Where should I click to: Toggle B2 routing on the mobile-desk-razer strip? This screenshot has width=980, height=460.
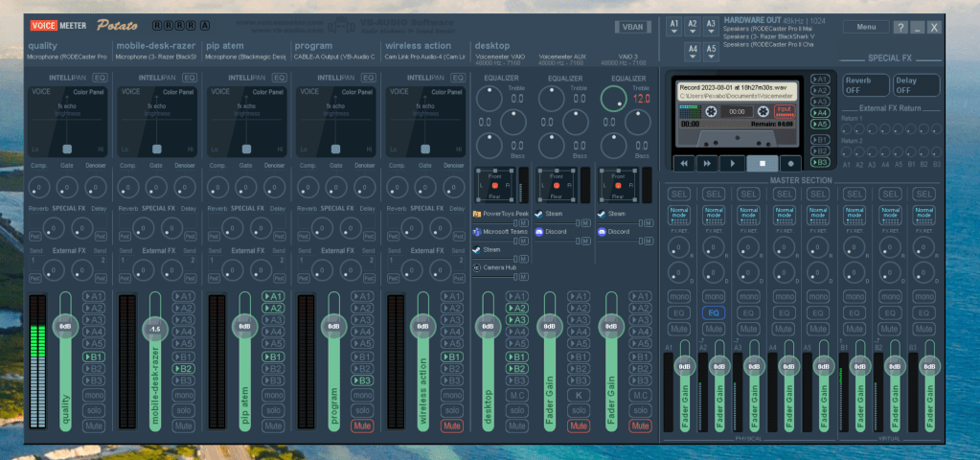[184, 369]
